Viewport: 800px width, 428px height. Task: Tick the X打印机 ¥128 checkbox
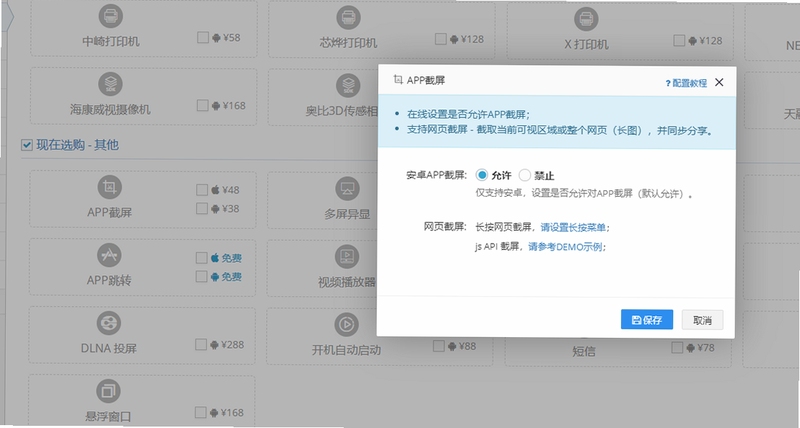click(x=679, y=40)
